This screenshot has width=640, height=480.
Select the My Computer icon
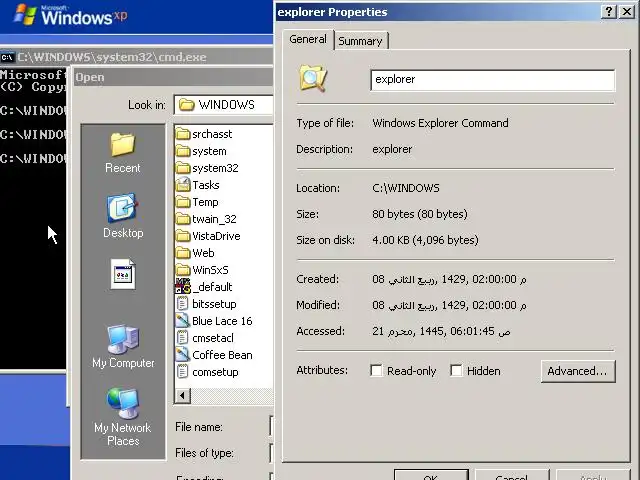(123, 339)
